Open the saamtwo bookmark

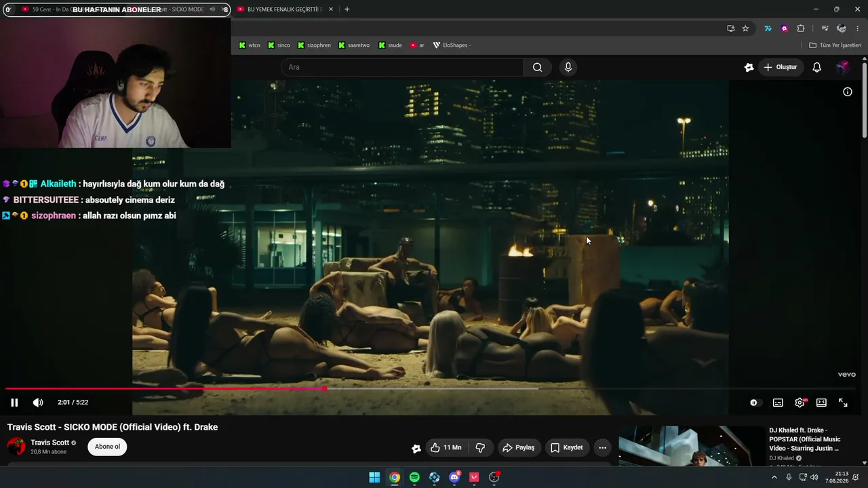point(353,45)
